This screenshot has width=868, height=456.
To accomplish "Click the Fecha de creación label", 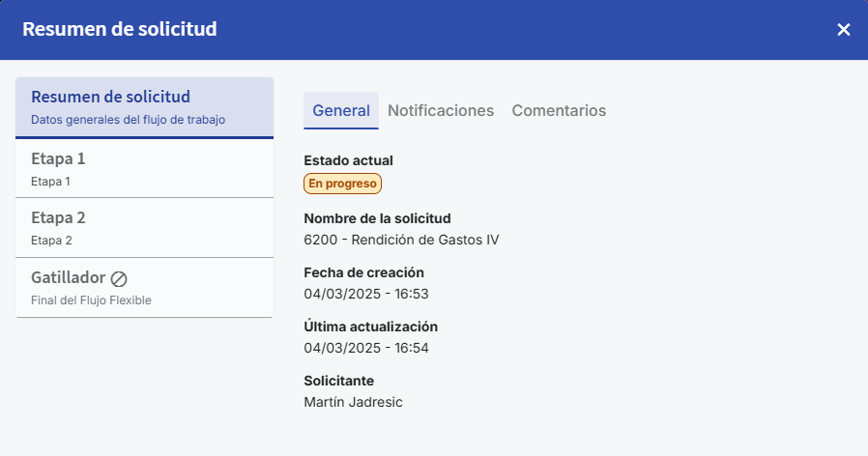I will point(363,272).
